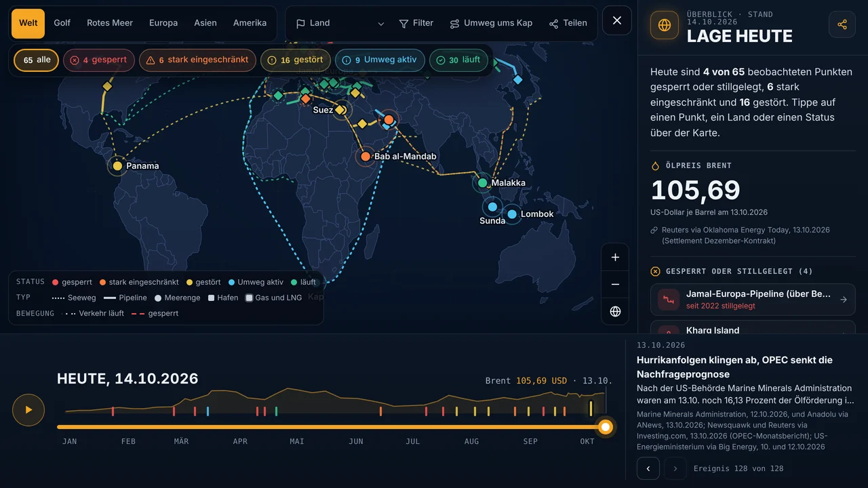Open the Filter options
868x488 pixels.
pyautogui.click(x=416, y=24)
